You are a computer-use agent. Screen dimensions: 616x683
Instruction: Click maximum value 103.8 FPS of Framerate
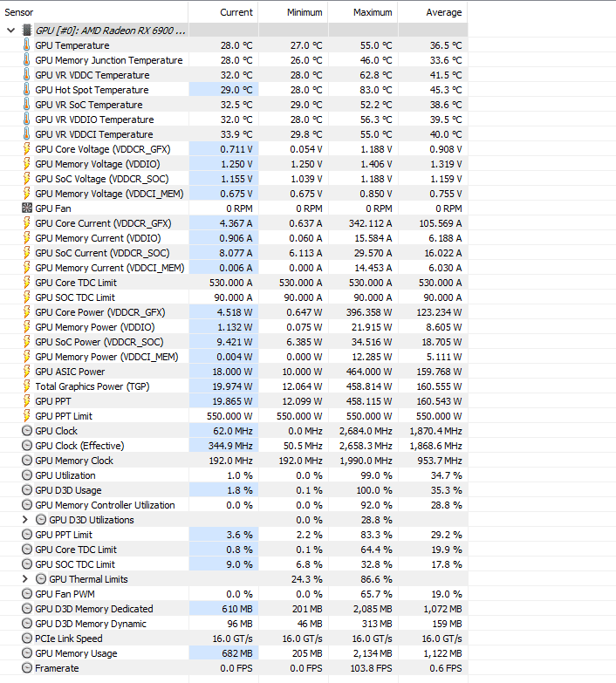371,668
